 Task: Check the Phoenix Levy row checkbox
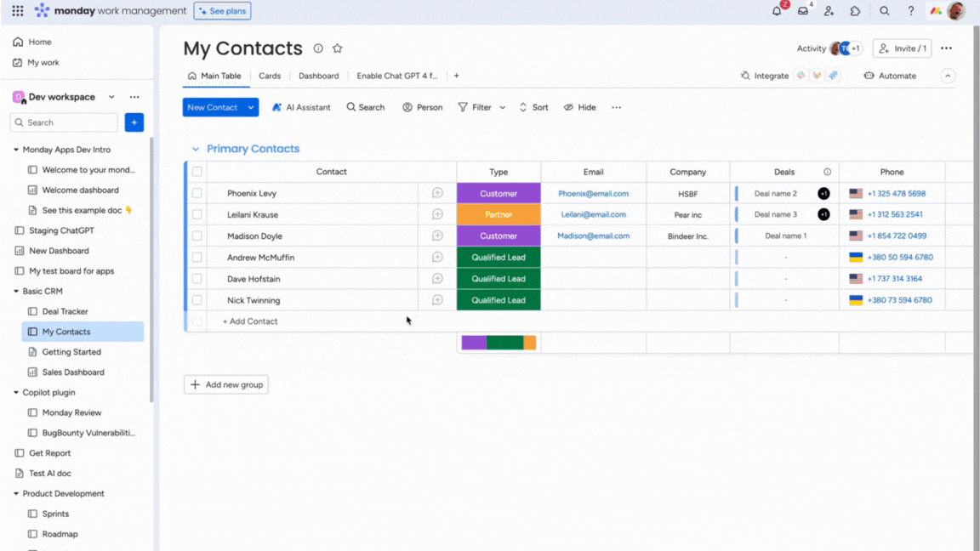point(197,193)
